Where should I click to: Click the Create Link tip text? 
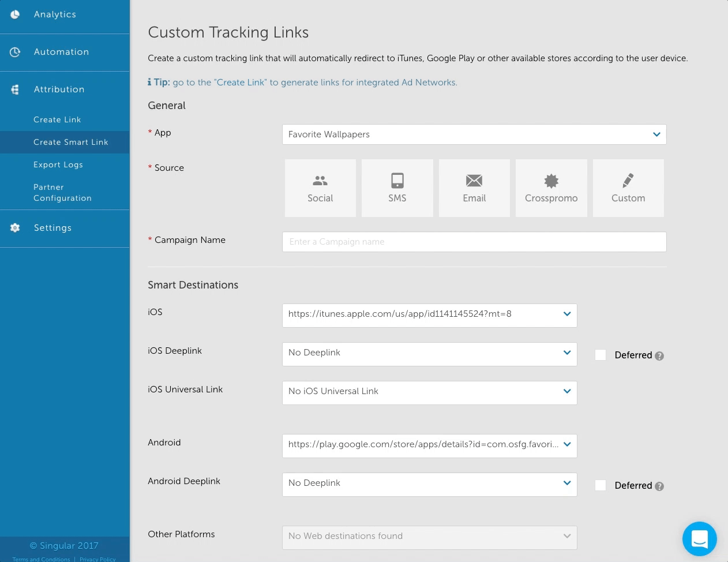[314, 83]
